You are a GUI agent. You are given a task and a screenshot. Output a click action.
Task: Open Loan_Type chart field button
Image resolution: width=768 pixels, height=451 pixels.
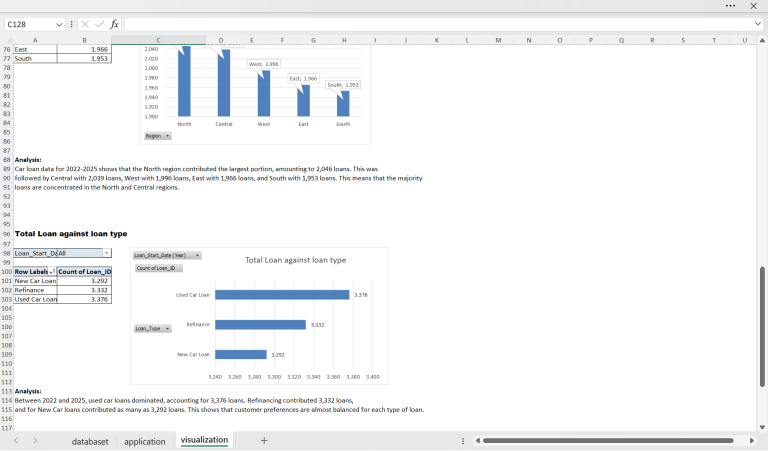[152, 328]
